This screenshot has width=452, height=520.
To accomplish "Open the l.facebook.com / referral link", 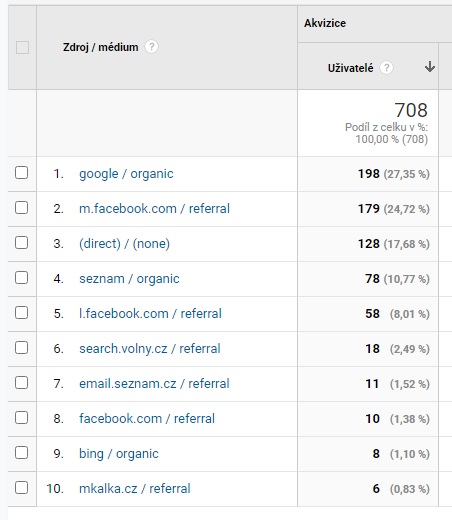I will 150,314.
